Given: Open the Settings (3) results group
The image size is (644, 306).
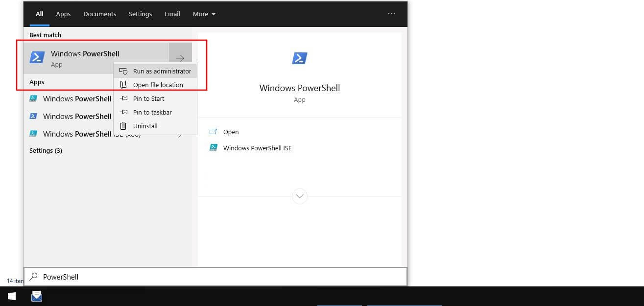Looking at the screenshot, I should pyautogui.click(x=46, y=150).
